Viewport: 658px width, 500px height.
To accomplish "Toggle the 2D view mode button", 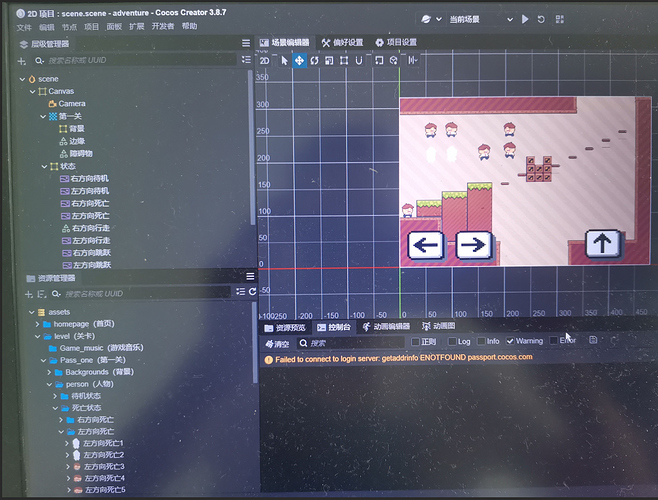I will tap(264, 60).
